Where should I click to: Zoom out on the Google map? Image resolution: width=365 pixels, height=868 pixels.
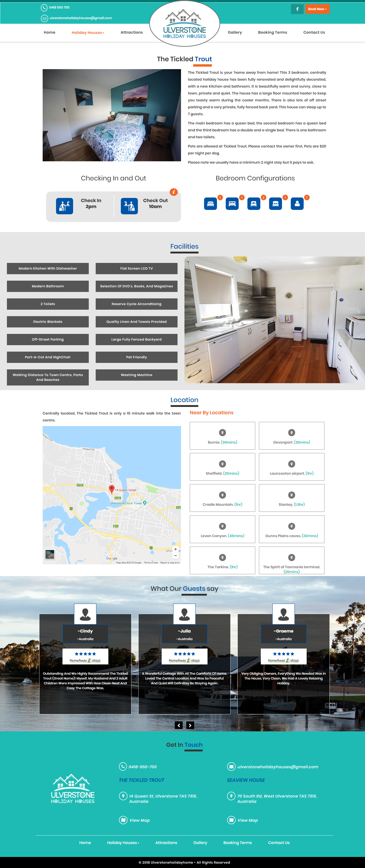[175, 556]
